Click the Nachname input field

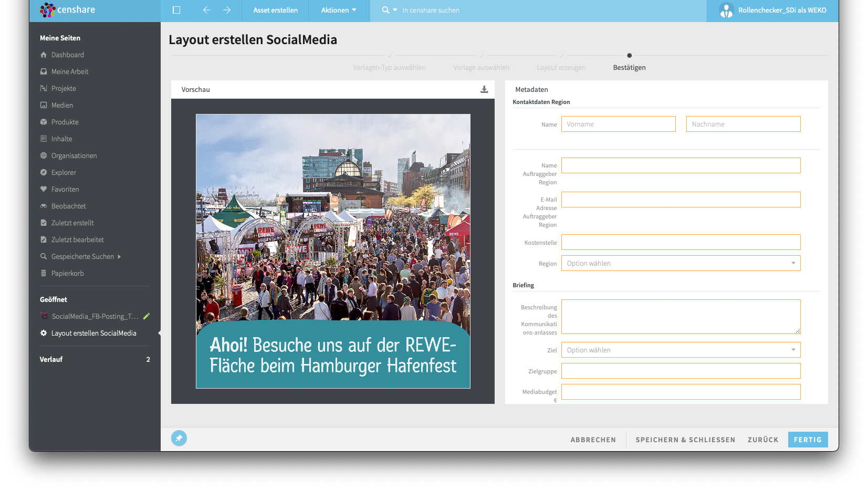pos(743,124)
